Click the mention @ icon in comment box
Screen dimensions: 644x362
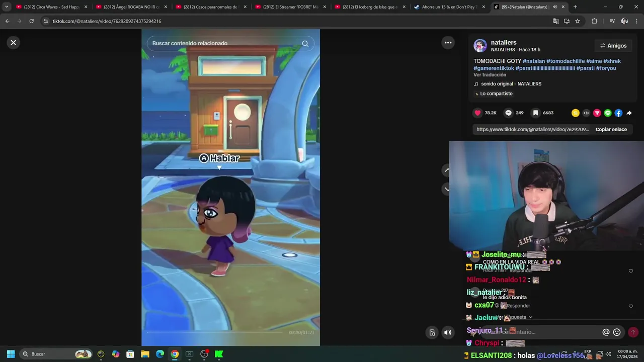point(606,332)
